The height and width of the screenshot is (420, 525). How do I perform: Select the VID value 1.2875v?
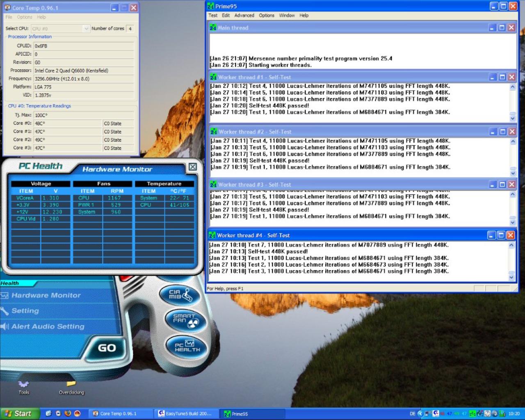click(84, 95)
